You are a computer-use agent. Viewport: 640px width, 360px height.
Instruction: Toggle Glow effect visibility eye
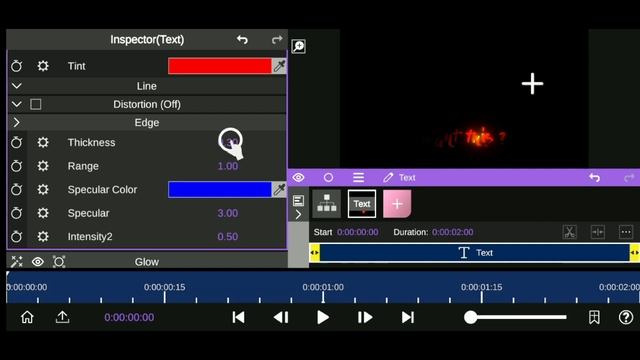click(x=38, y=262)
